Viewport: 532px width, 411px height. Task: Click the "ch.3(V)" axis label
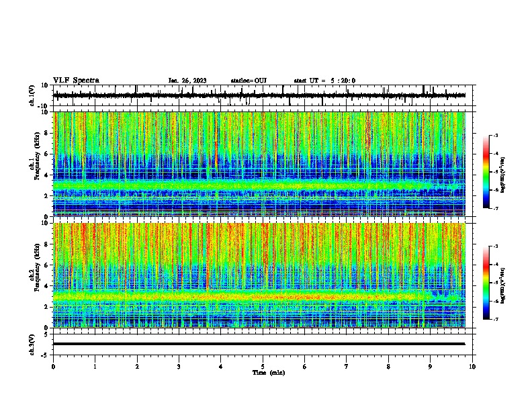point(32,345)
